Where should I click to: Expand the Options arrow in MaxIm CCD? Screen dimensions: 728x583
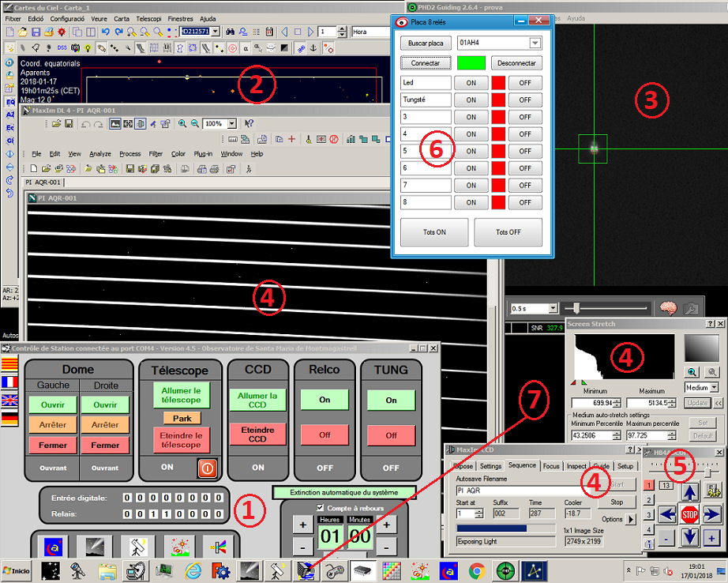tap(631, 519)
